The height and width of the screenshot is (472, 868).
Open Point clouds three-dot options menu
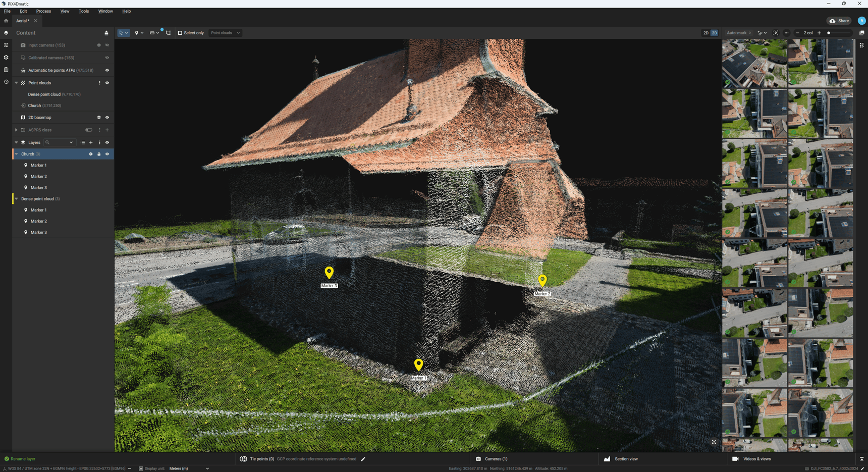click(99, 83)
